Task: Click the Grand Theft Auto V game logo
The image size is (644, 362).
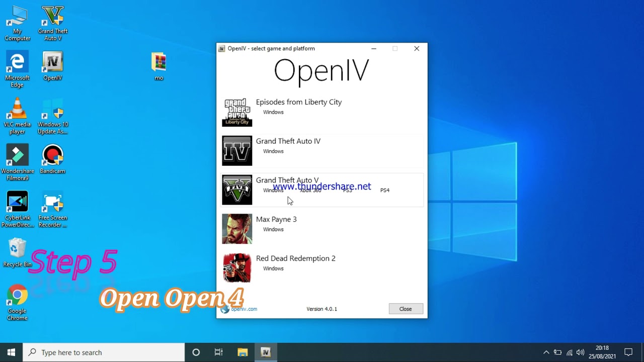Action: (x=237, y=190)
